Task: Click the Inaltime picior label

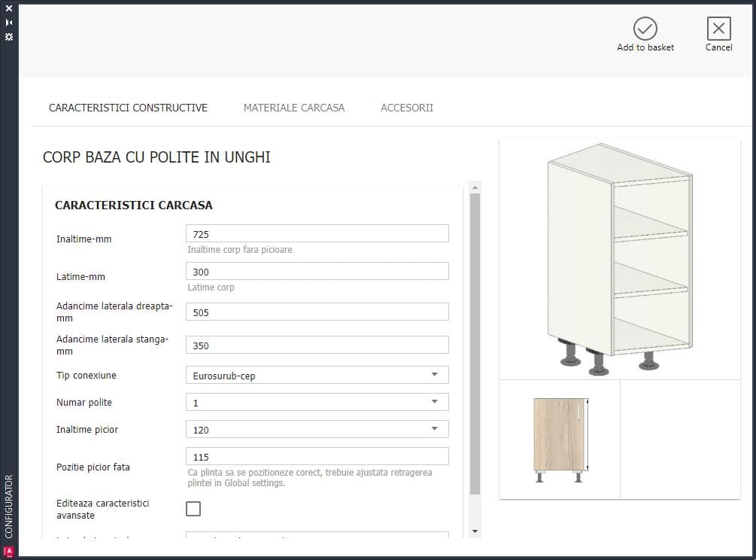Action: pyautogui.click(x=87, y=429)
